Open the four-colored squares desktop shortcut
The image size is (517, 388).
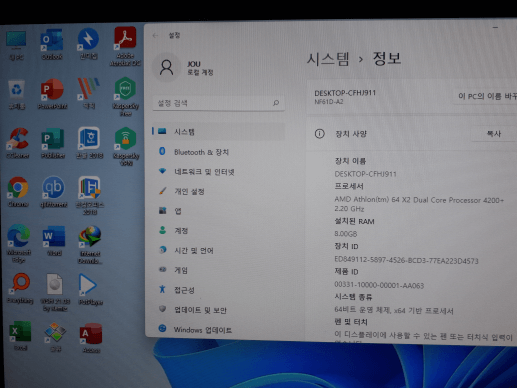(55, 337)
